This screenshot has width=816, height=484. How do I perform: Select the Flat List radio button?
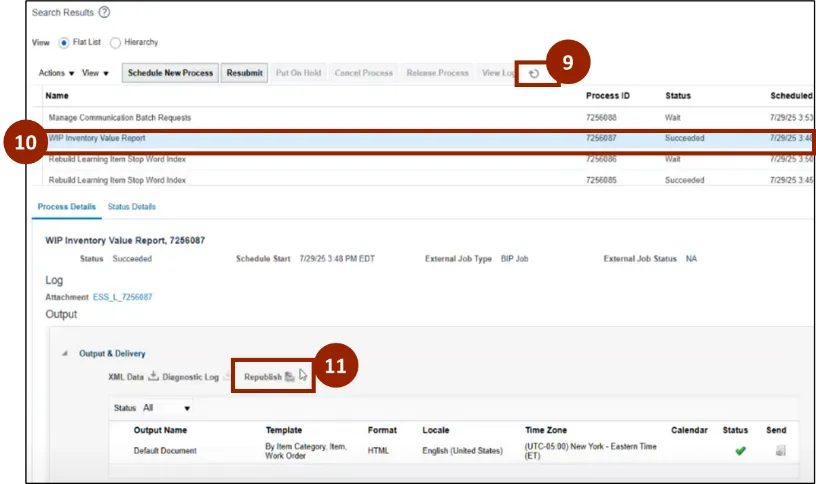[64, 43]
